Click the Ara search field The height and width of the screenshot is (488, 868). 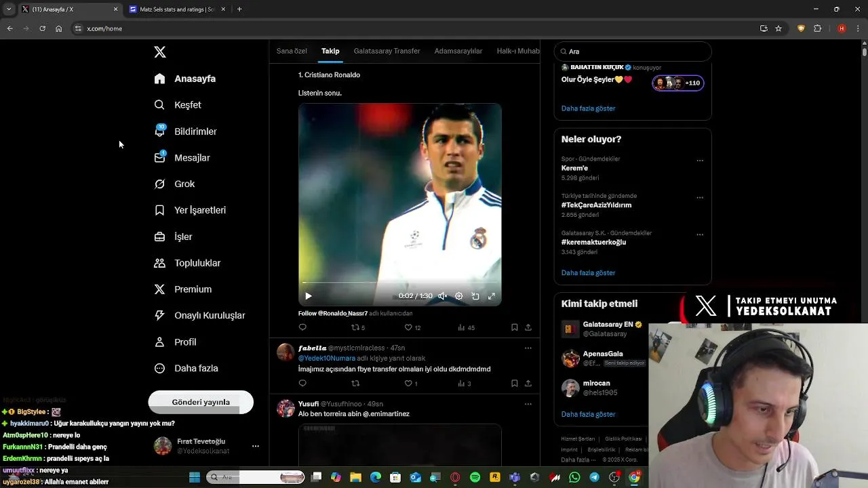pyautogui.click(x=633, y=52)
